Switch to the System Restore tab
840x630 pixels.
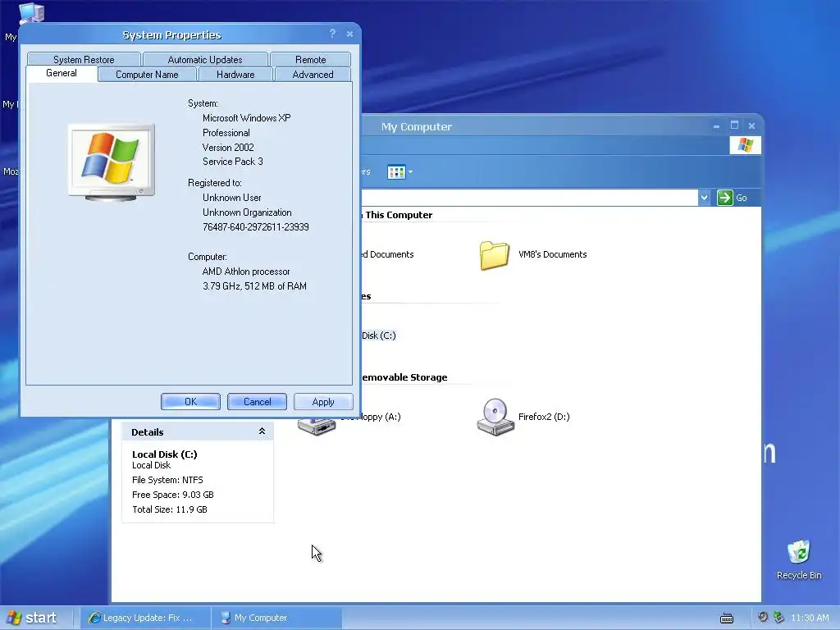coord(84,59)
